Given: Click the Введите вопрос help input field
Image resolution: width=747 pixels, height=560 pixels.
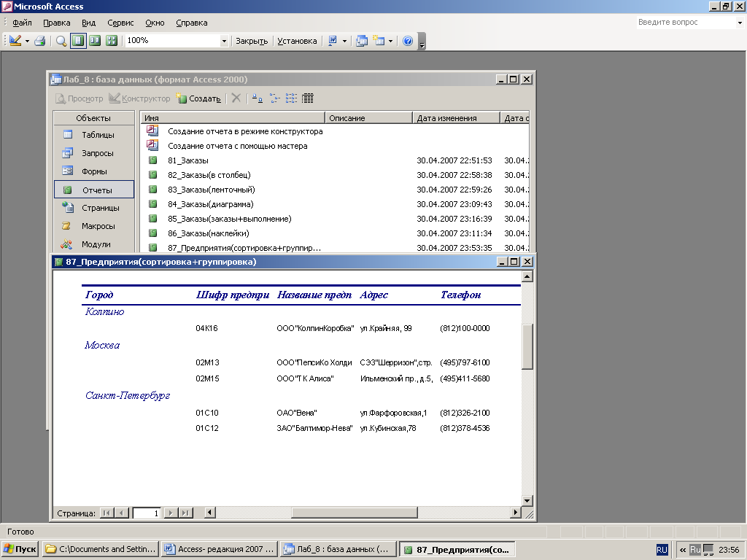Looking at the screenshot, I should point(686,23).
